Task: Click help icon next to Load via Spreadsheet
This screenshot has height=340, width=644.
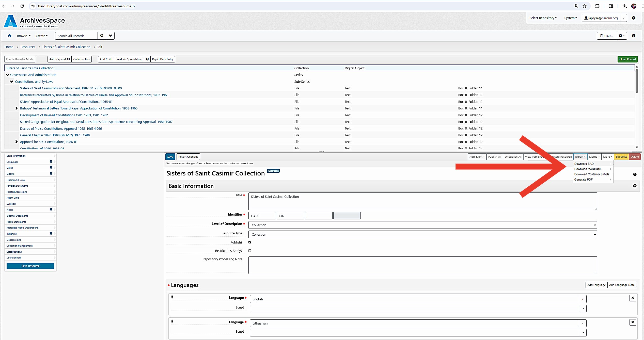Action: click(147, 59)
